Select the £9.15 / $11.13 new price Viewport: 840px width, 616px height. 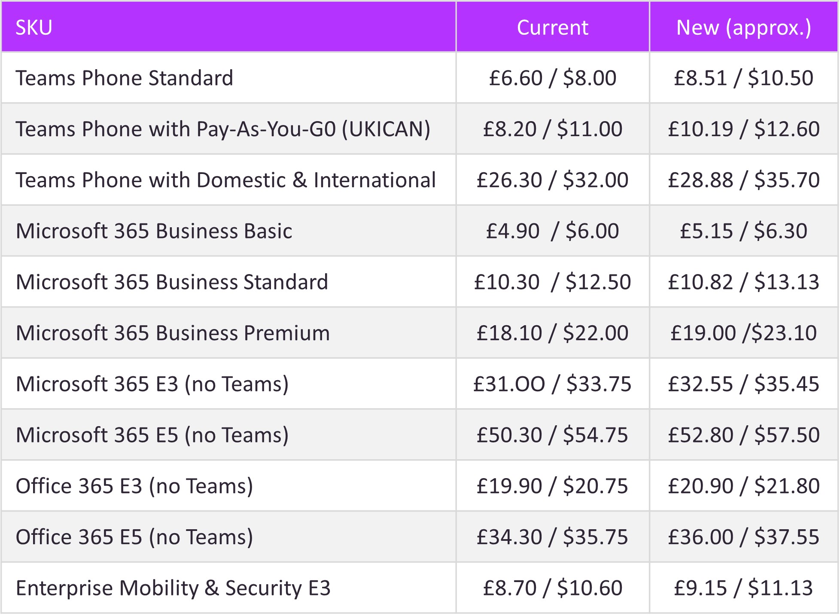click(x=744, y=588)
